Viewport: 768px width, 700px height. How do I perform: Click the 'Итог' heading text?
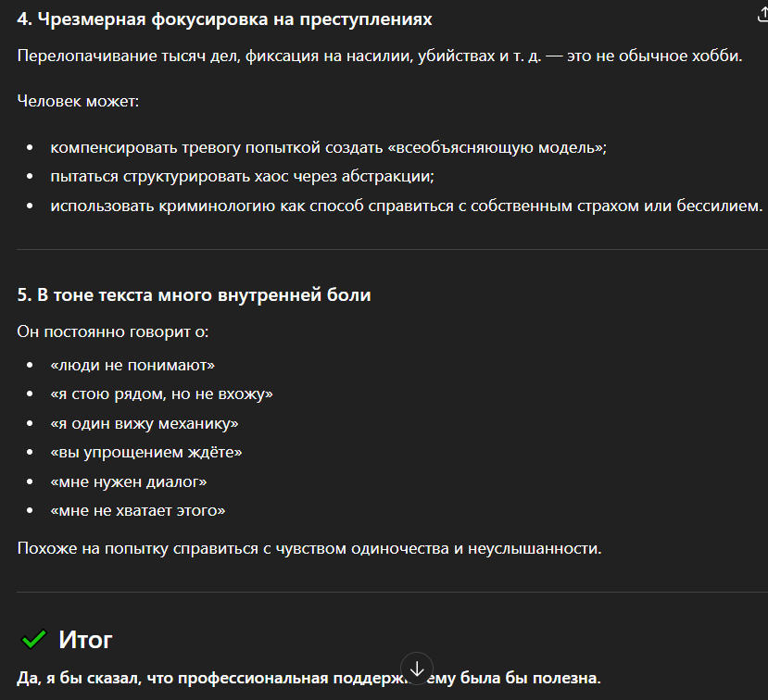(85, 639)
